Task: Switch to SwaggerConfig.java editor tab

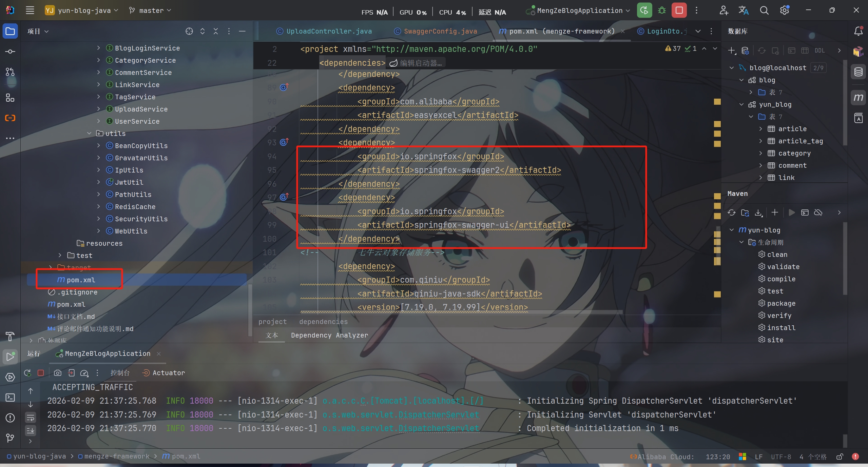Action: pos(440,31)
